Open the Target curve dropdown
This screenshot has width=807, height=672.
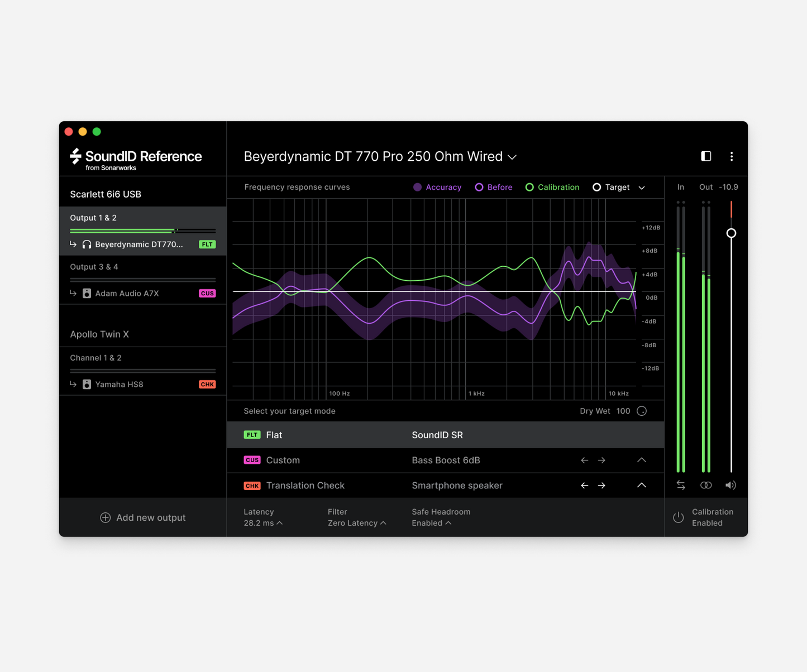coord(641,187)
